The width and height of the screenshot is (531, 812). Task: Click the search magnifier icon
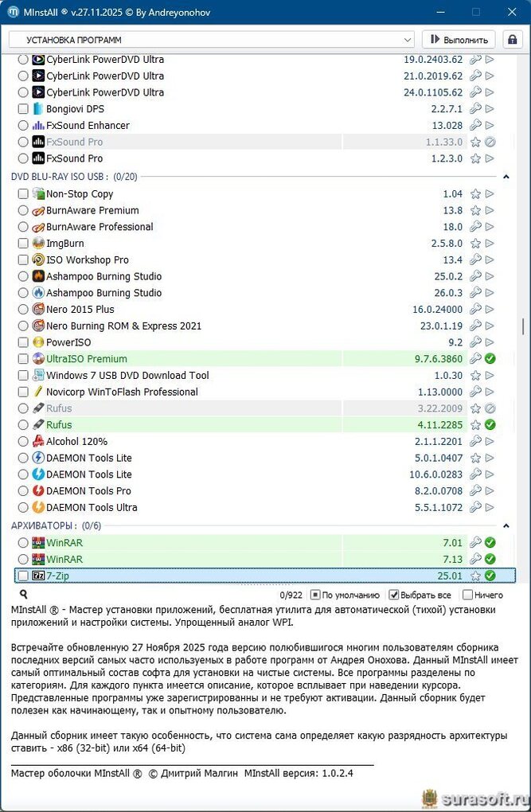point(23,595)
